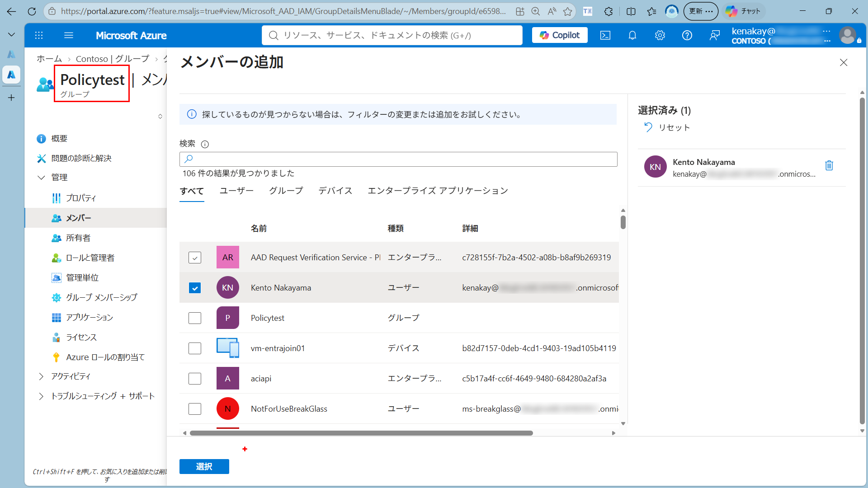Click the zoom magnifier in address bar
Screen dimensions: 868x488
point(536,11)
